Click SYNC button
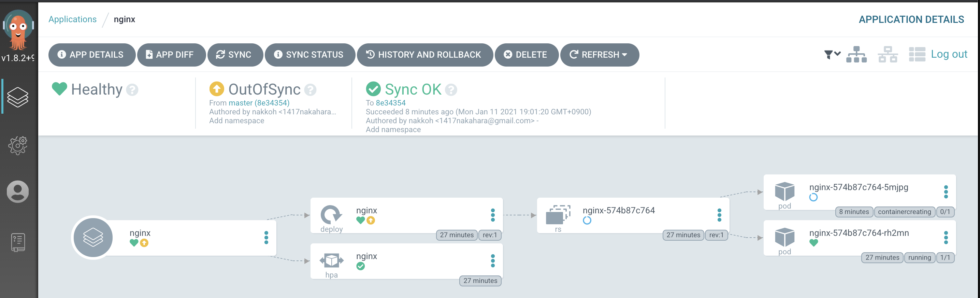980x298 pixels. click(235, 55)
